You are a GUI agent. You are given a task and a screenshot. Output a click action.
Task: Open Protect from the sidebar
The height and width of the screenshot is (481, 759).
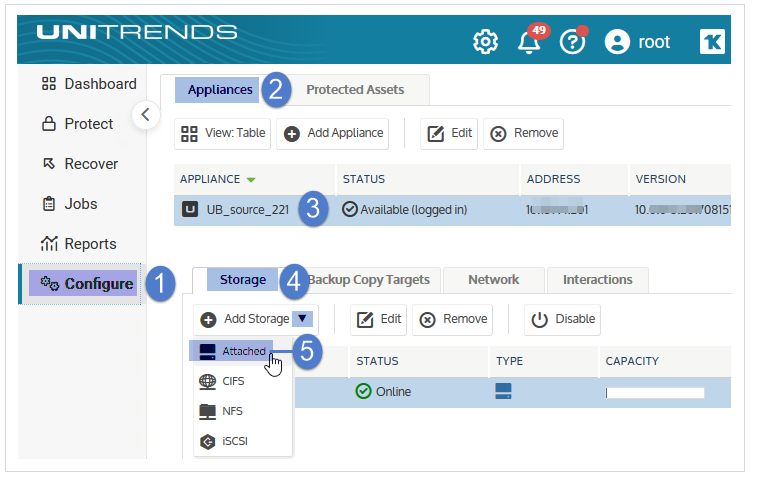click(77, 124)
